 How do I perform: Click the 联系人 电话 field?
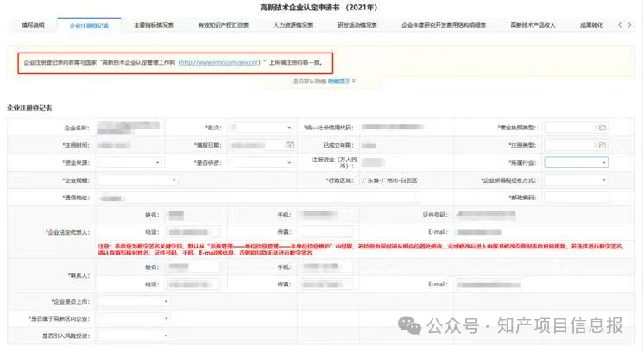(193, 285)
